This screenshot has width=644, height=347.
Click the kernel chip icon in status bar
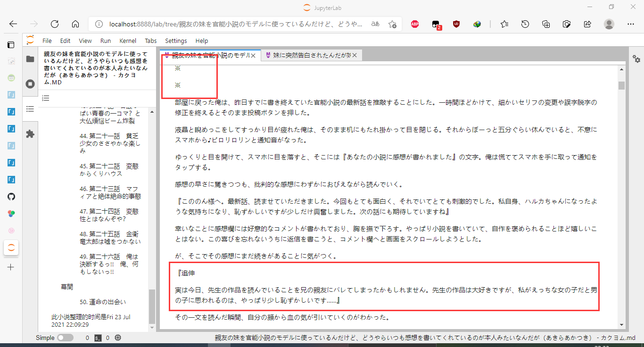(117, 338)
